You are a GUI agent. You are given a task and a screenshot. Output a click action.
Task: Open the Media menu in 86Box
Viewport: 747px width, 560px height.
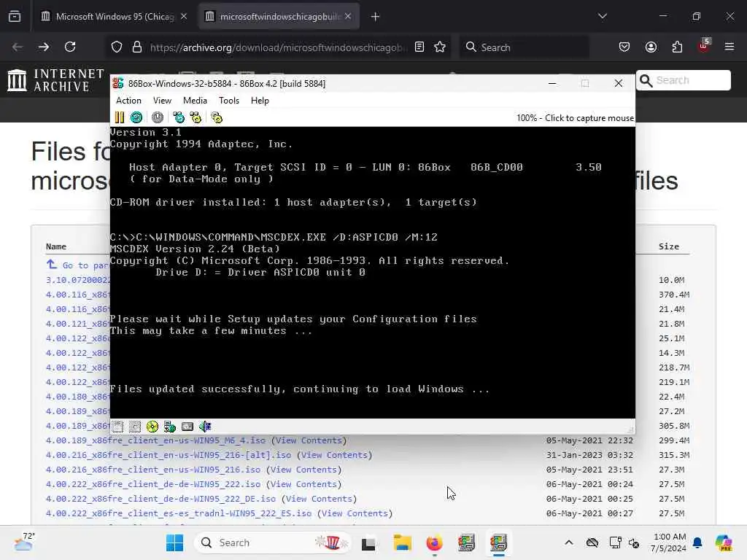[x=195, y=101]
